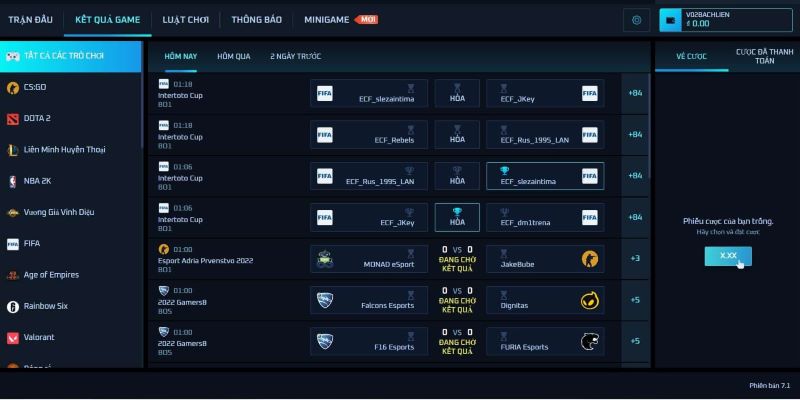
Task: Show the 2 Ngày Trước results
Action: pos(296,56)
